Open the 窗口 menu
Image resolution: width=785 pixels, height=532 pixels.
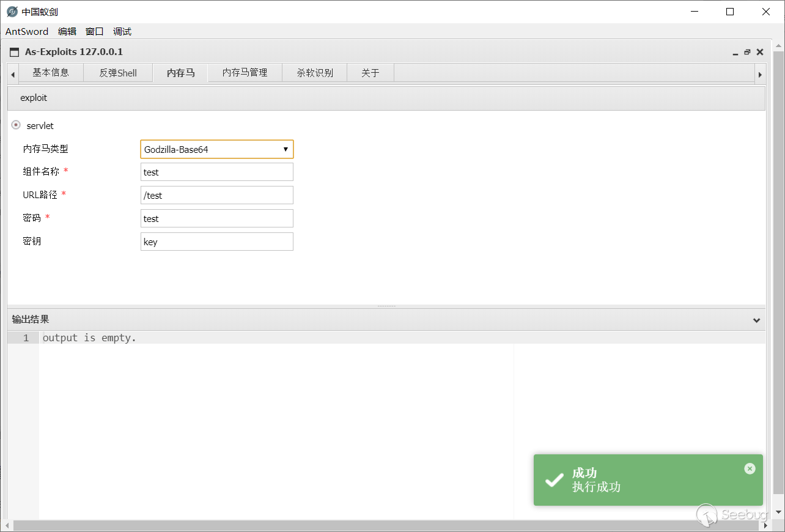[x=95, y=31]
